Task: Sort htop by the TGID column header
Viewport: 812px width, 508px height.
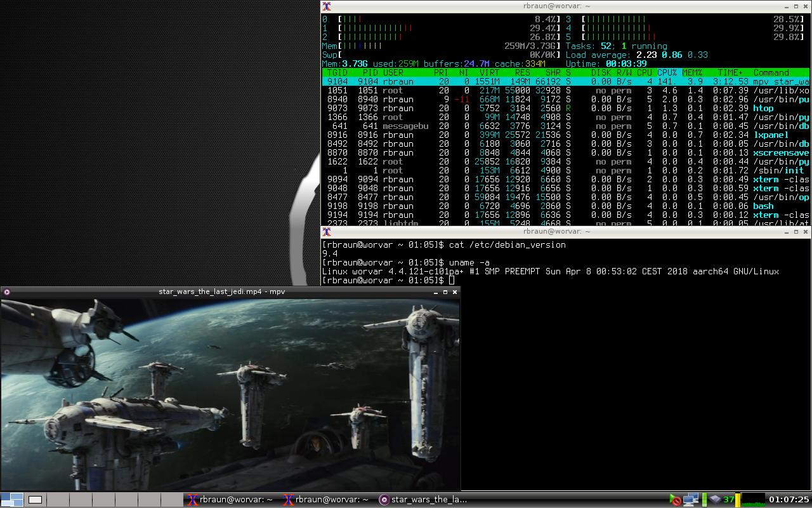Action: (337, 72)
